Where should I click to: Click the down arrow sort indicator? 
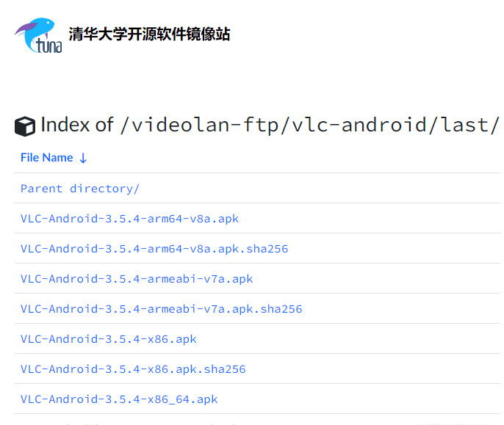pos(83,158)
